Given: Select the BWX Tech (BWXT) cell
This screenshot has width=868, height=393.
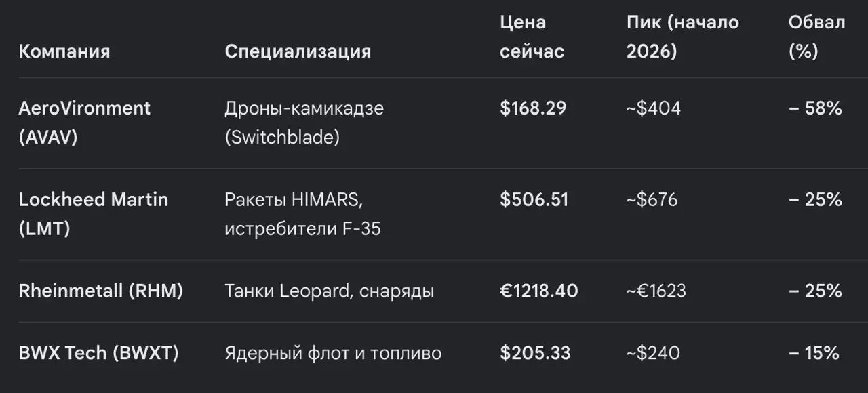Looking at the screenshot, I should coord(98,353).
